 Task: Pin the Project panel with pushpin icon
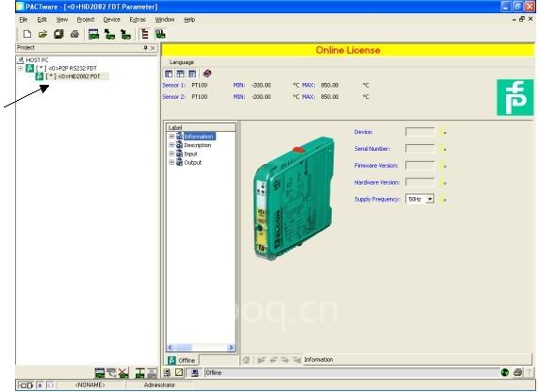click(x=145, y=48)
